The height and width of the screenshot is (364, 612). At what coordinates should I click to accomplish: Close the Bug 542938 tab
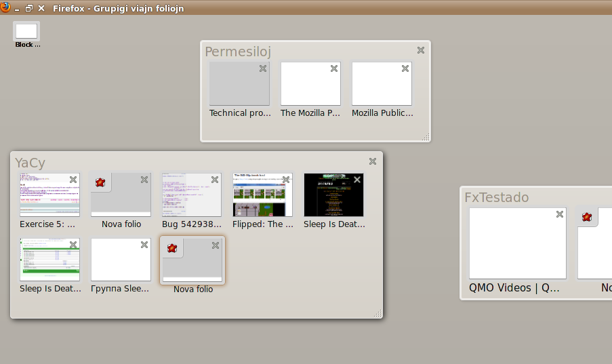[215, 180]
